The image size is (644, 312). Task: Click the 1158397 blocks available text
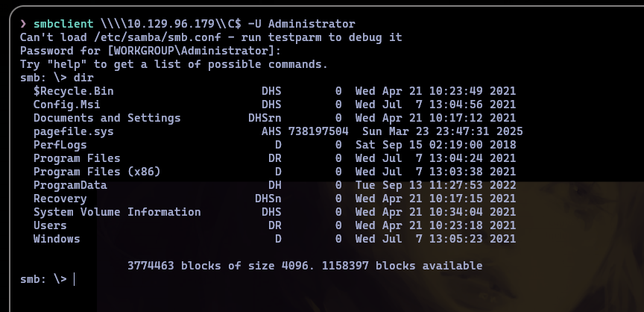pos(402,266)
